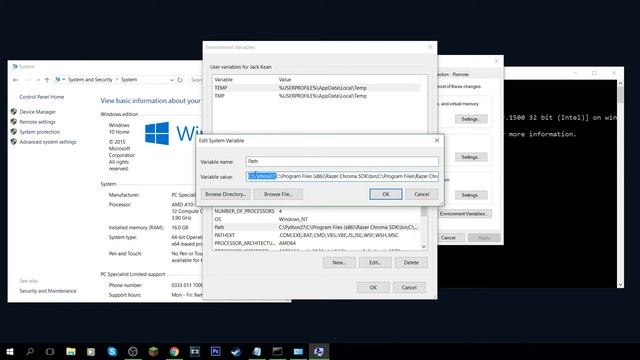Select the TMP user variable row
The height and width of the screenshot is (360, 640).
pos(316,96)
